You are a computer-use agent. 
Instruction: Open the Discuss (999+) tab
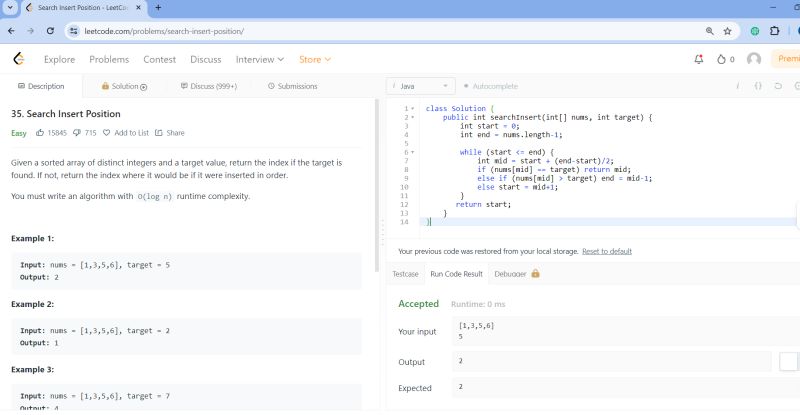tap(207, 86)
